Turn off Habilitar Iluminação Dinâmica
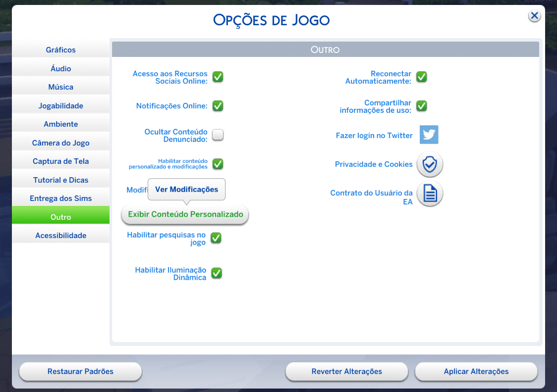557x392 pixels. [x=216, y=273]
